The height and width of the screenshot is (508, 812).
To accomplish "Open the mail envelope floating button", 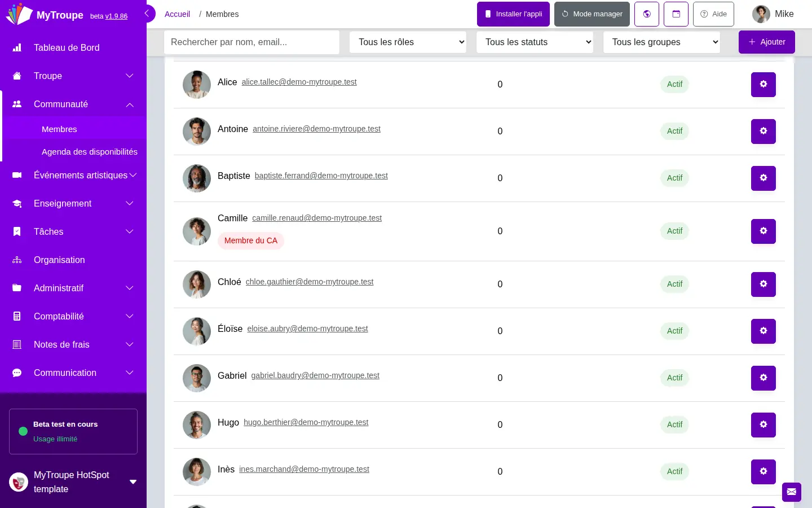I will tap(792, 492).
